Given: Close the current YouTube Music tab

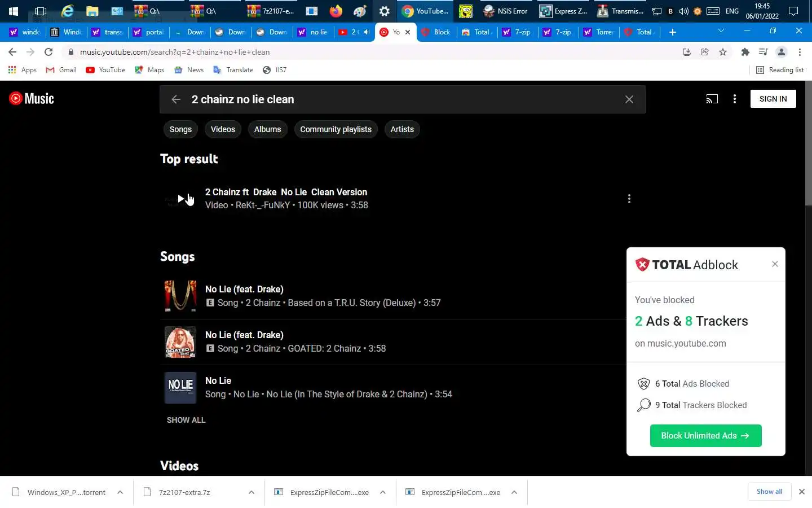Looking at the screenshot, I should [x=408, y=32].
